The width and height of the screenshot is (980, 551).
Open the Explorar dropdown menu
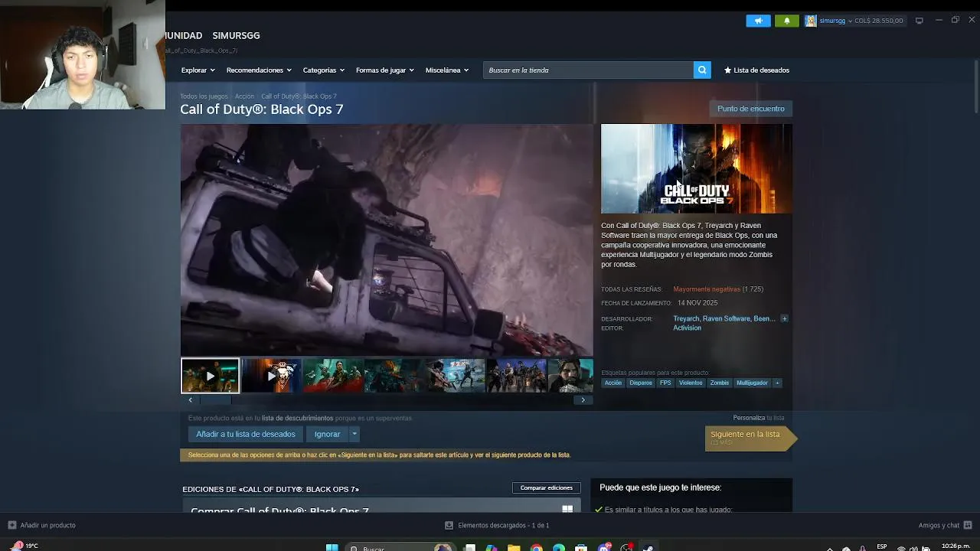[198, 70]
